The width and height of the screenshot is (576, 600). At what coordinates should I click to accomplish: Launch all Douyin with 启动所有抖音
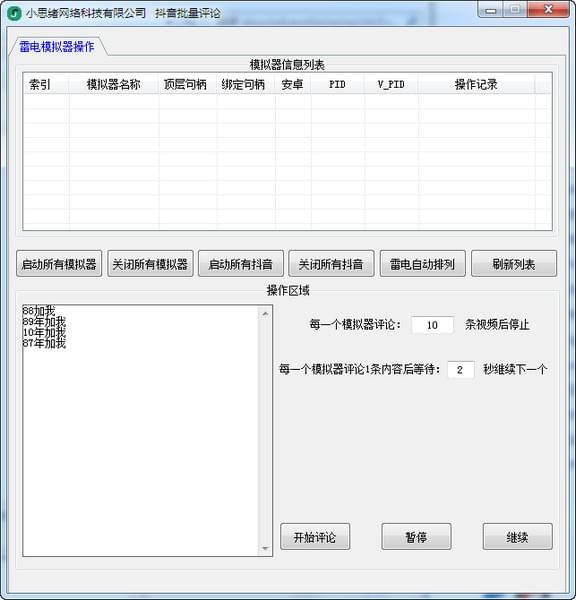point(241,264)
